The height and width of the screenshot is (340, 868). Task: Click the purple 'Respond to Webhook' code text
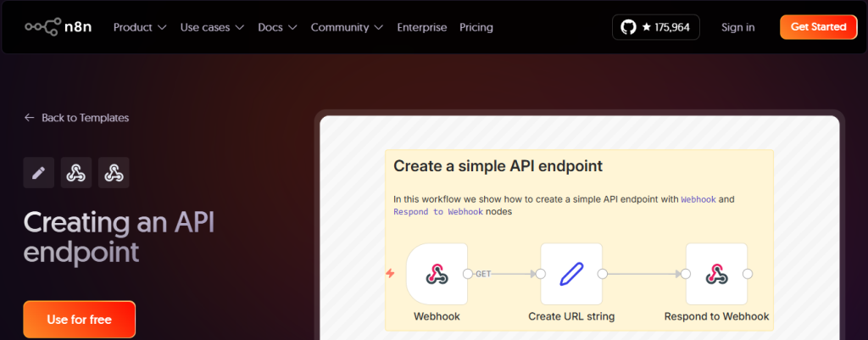pyautogui.click(x=438, y=211)
